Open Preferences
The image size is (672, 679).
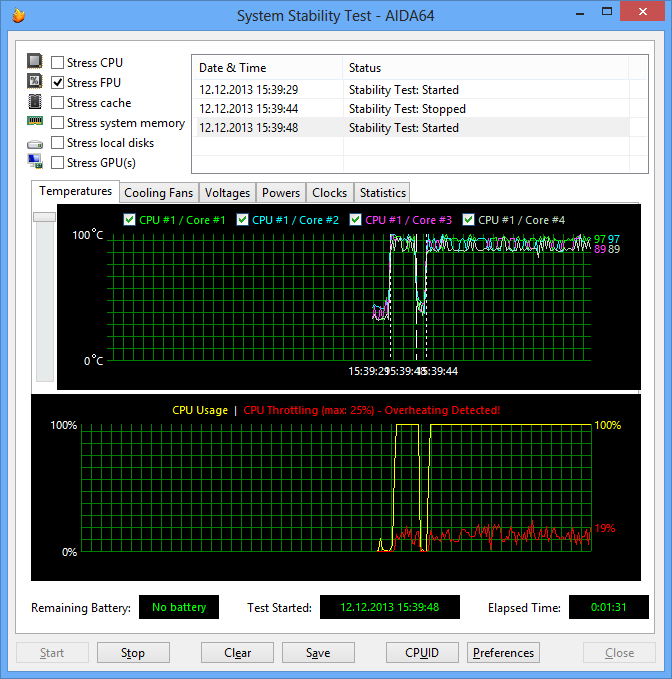(x=503, y=652)
